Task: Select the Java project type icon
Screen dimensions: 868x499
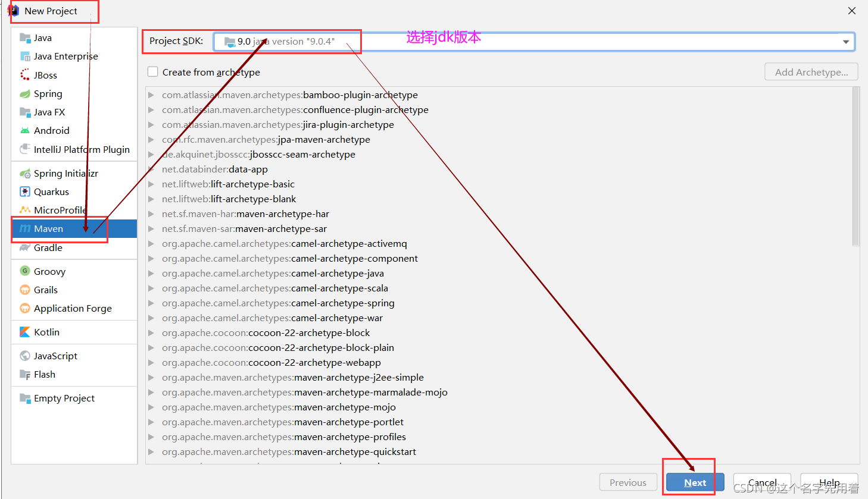Action: [x=25, y=37]
